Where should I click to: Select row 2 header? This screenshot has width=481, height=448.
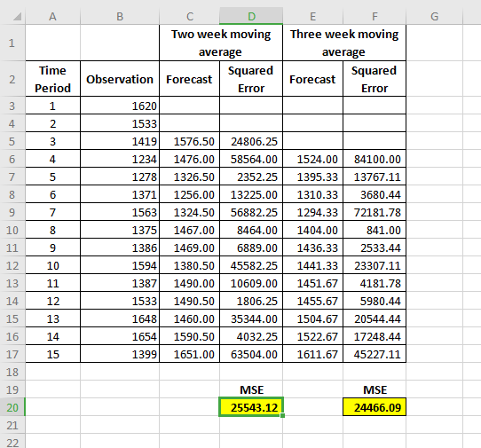click(x=12, y=79)
